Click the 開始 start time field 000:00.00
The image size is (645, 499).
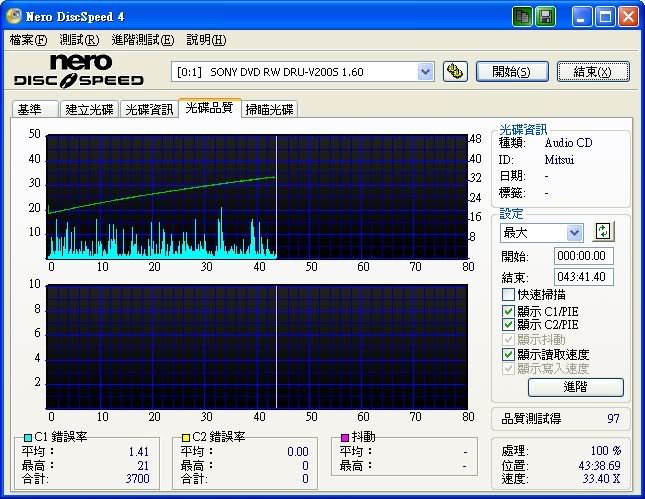(x=583, y=256)
